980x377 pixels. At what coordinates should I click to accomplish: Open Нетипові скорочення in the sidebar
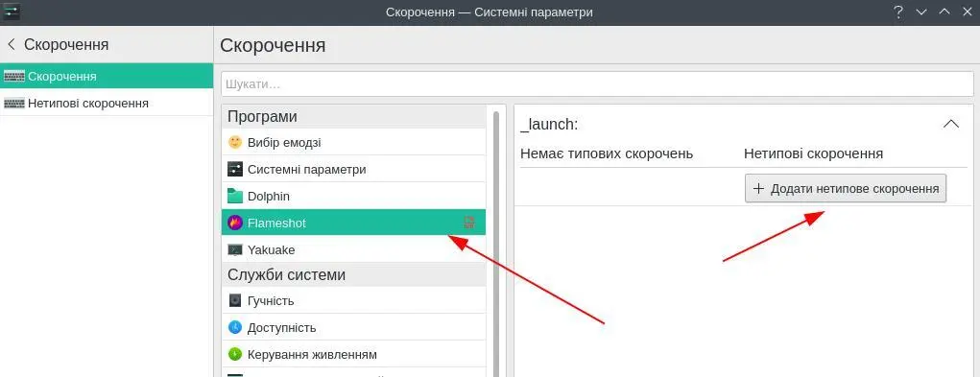coord(107,103)
